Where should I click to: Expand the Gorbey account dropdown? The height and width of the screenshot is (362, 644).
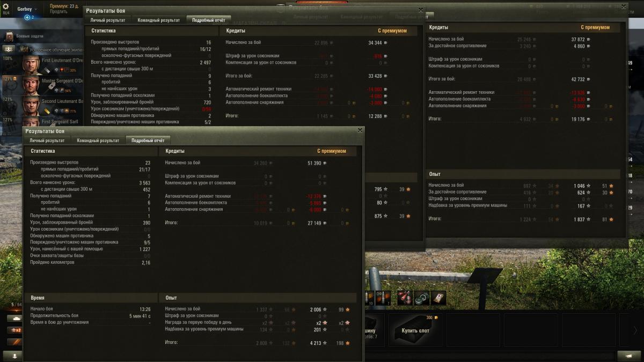[x=27, y=9]
